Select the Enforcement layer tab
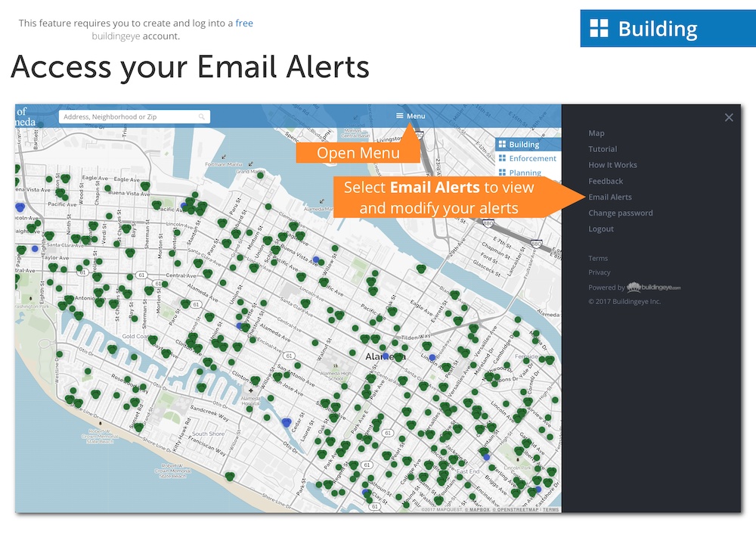This screenshot has height=541, width=756. pyautogui.click(x=528, y=158)
